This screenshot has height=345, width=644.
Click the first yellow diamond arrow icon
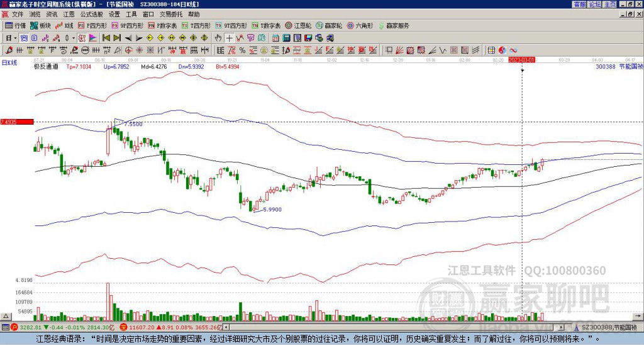coord(150,38)
